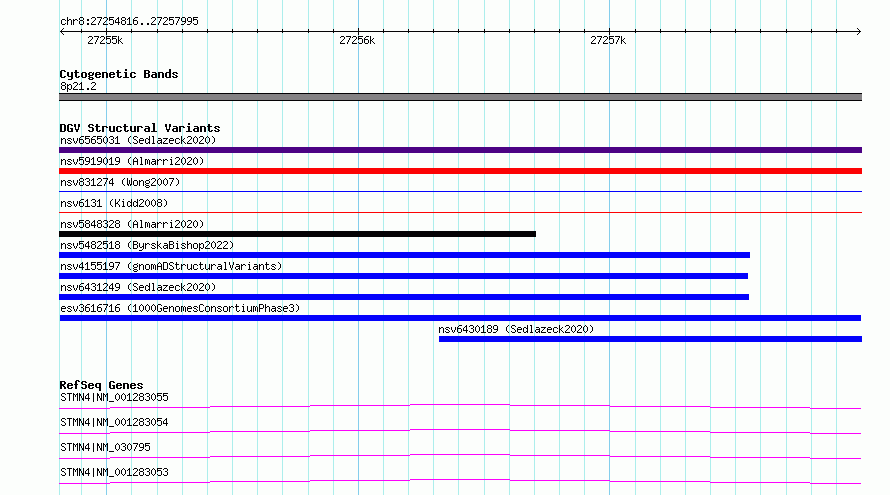Screen dimensions: 890x495
Task: Open nsv5919019 (Almarri2020) variant label
Action: (x=132, y=161)
